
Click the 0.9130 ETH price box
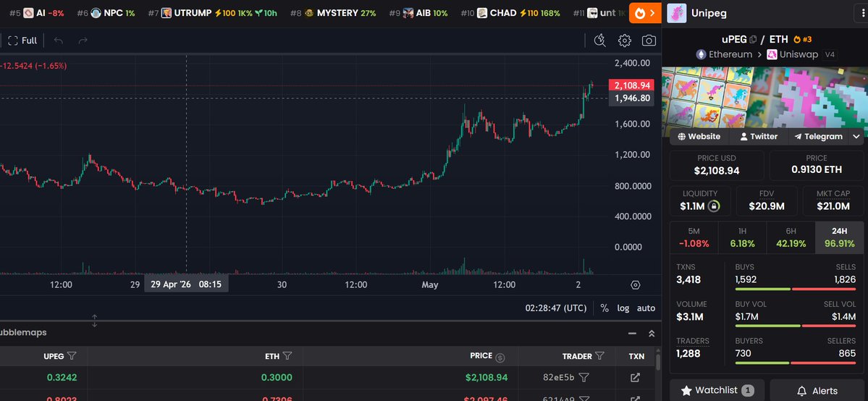click(x=817, y=165)
